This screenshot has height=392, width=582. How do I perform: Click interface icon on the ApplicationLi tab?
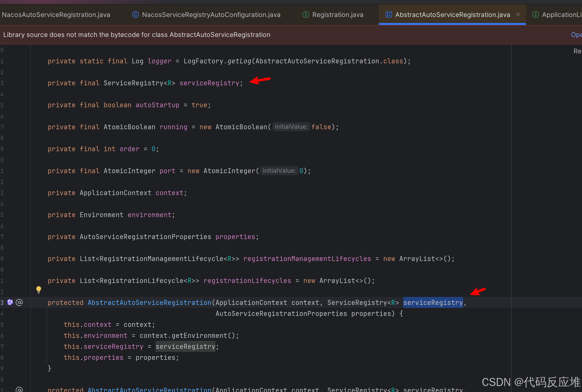535,15
